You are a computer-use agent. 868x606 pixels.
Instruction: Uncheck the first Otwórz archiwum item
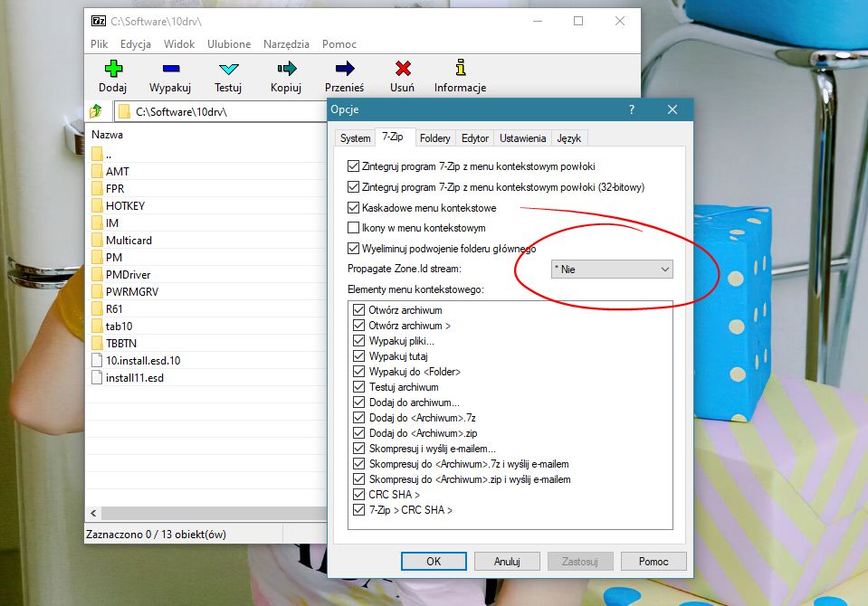coord(358,310)
